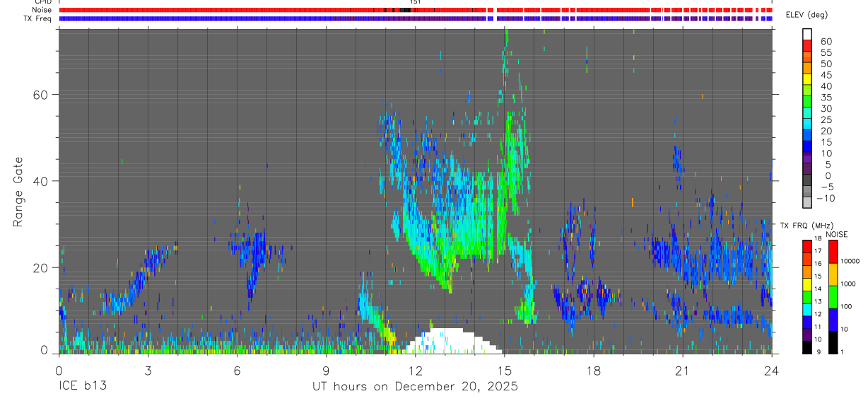Click the Range Gate tick label '20'

40,267
